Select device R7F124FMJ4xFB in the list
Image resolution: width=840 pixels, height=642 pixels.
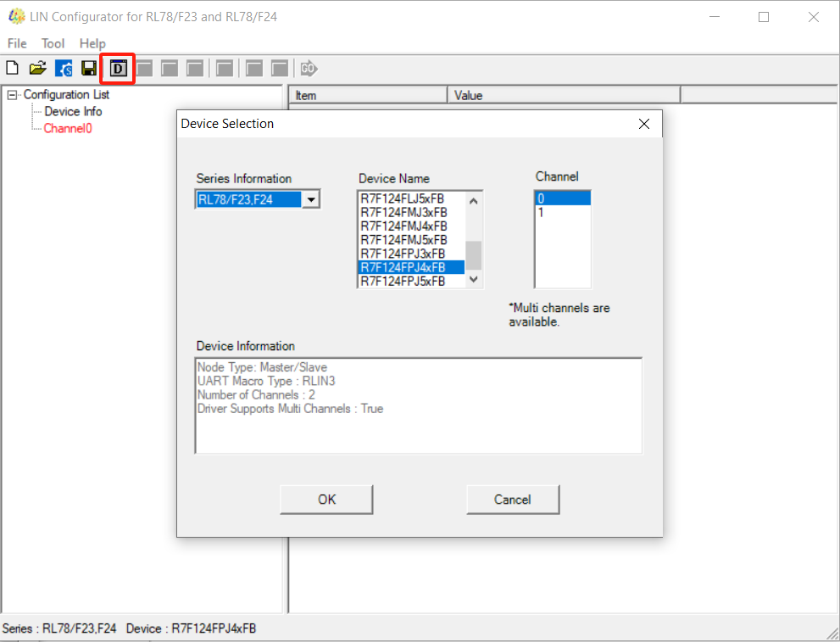(x=403, y=226)
